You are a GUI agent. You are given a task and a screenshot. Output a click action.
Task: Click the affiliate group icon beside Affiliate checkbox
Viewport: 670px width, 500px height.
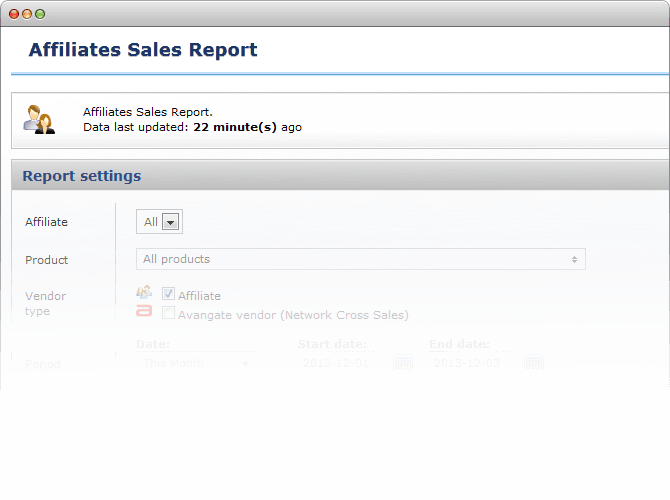click(144, 292)
